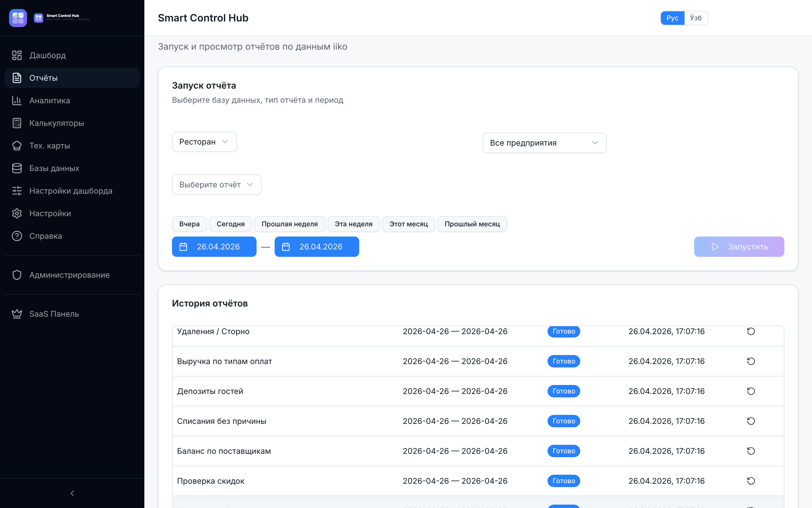Select the Прошлая неделя period preset

(x=290, y=224)
